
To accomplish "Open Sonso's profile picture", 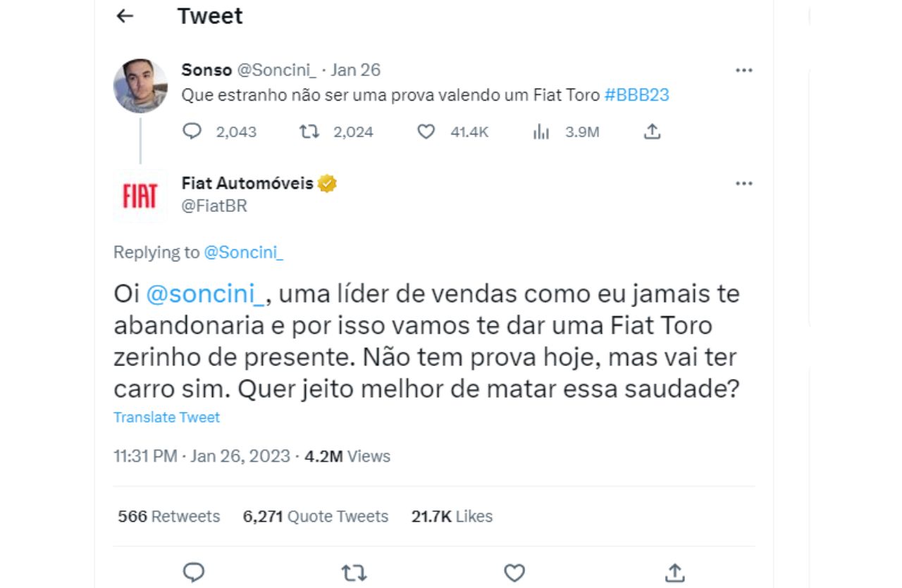I will [x=140, y=86].
